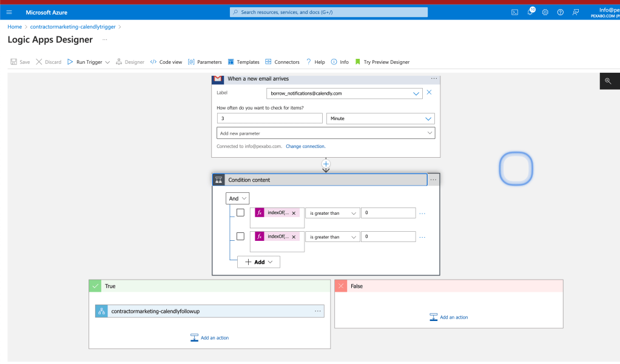Click the Change connection link

click(305, 146)
